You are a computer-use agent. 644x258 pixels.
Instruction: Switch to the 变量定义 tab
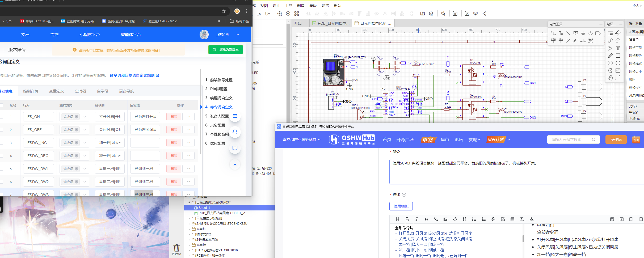(56, 91)
